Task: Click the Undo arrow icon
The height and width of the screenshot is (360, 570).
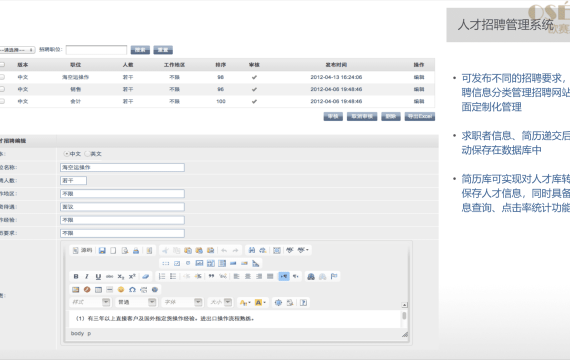Action: click(224, 250)
